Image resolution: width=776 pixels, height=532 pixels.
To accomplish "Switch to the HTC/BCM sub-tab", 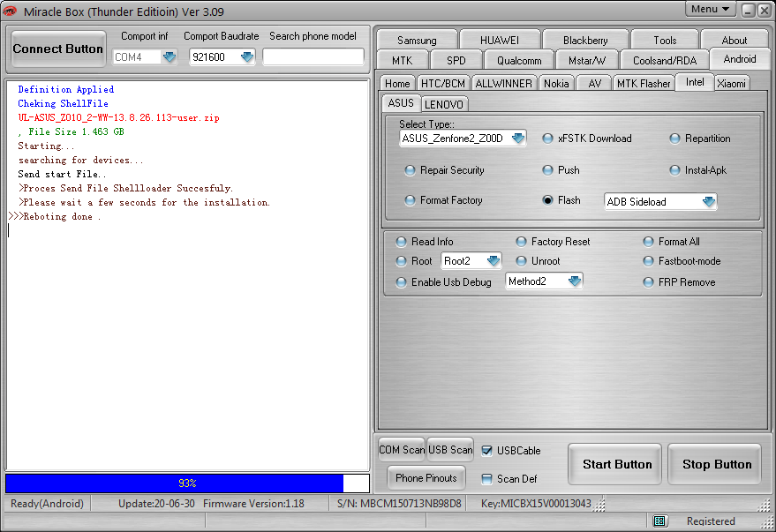I will coord(443,84).
